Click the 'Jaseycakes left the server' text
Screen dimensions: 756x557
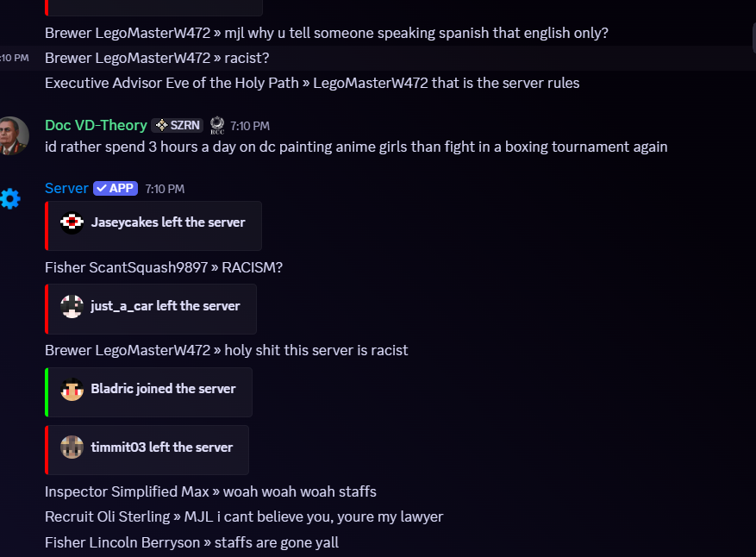(x=168, y=222)
